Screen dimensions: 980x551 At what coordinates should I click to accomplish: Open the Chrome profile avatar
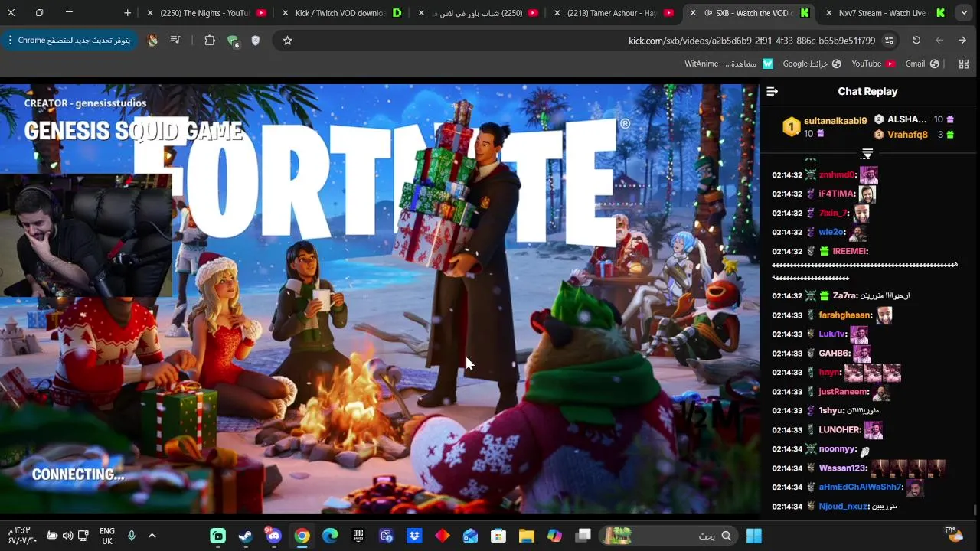[152, 41]
